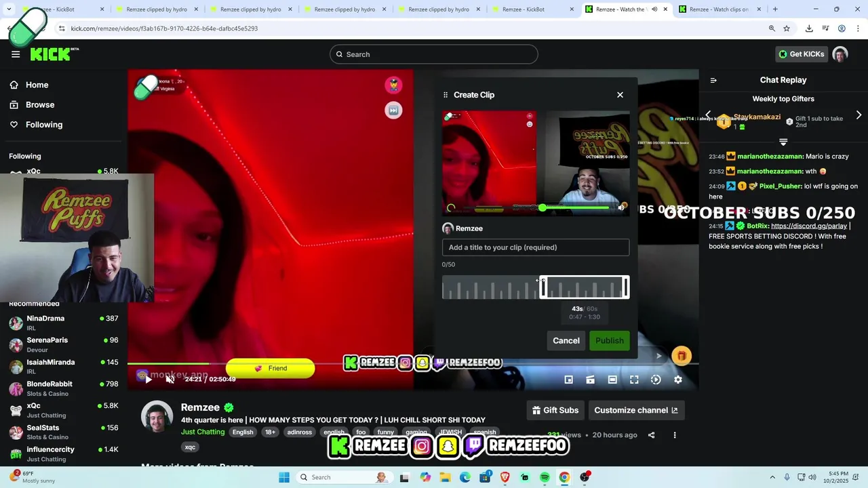Viewport: 868px width, 488px height.
Task: Click the clip title input field
Action: point(536,247)
